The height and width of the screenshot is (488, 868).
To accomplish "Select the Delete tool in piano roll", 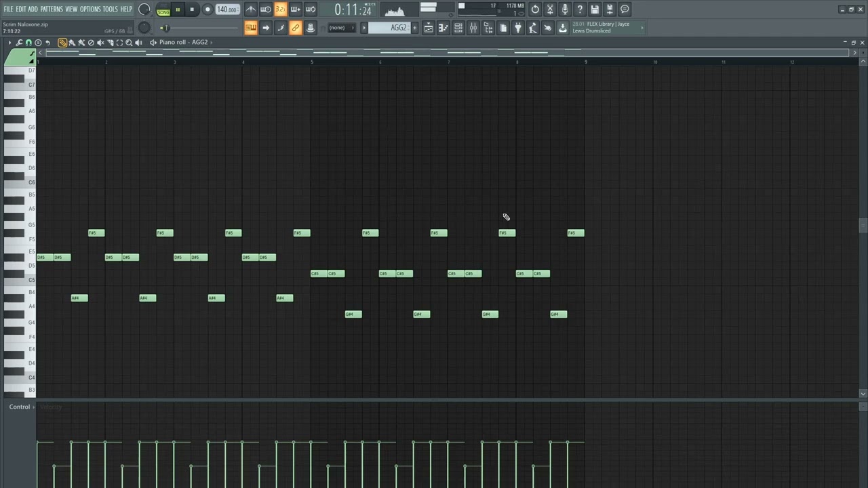I will pyautogui.click(x=91, y=43).
